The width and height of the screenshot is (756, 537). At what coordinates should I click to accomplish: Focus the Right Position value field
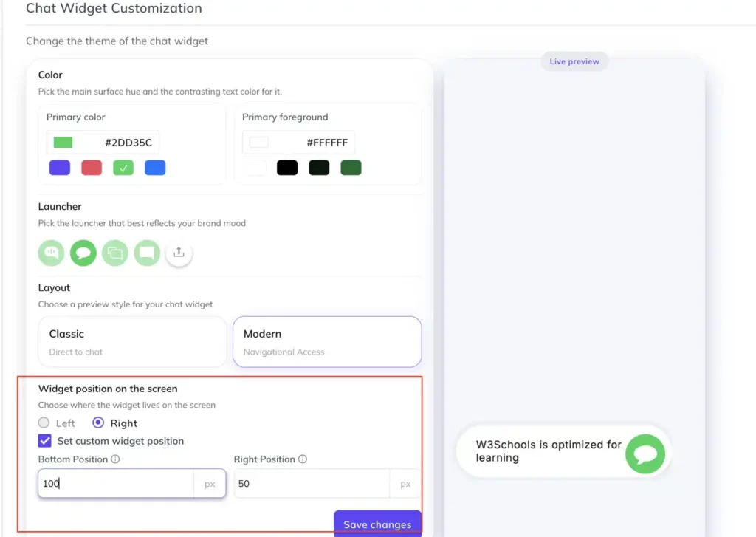point(312,483)
